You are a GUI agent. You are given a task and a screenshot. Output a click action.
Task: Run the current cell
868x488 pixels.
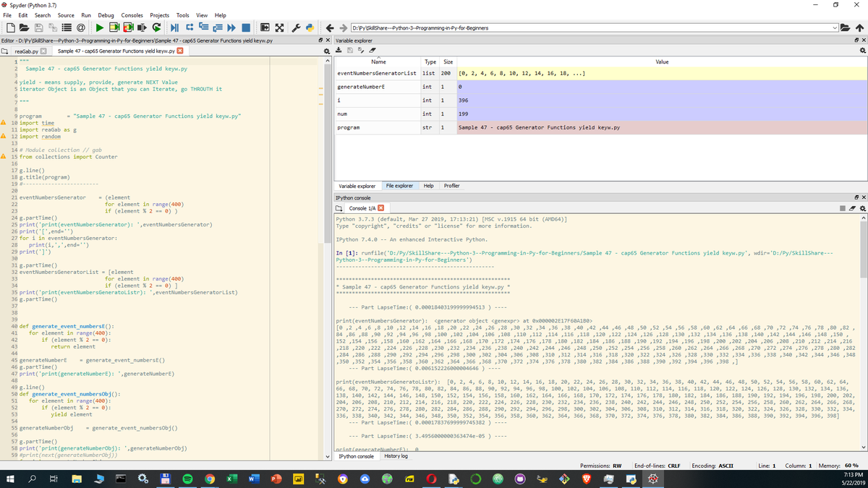point(114,27)
